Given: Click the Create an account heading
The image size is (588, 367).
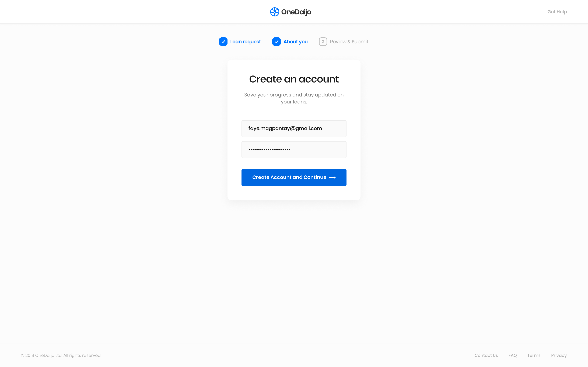Looking at the screenshot, I should click(294, 79).
